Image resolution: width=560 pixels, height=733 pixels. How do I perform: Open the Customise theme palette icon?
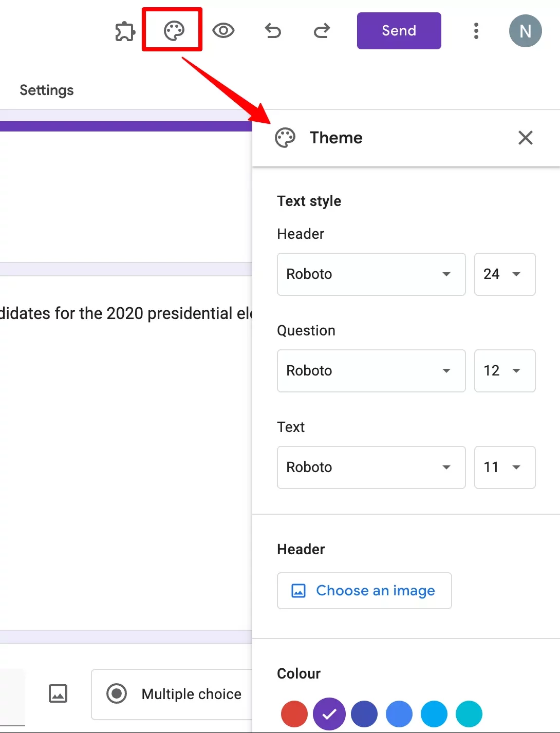[x=172, y=31]
